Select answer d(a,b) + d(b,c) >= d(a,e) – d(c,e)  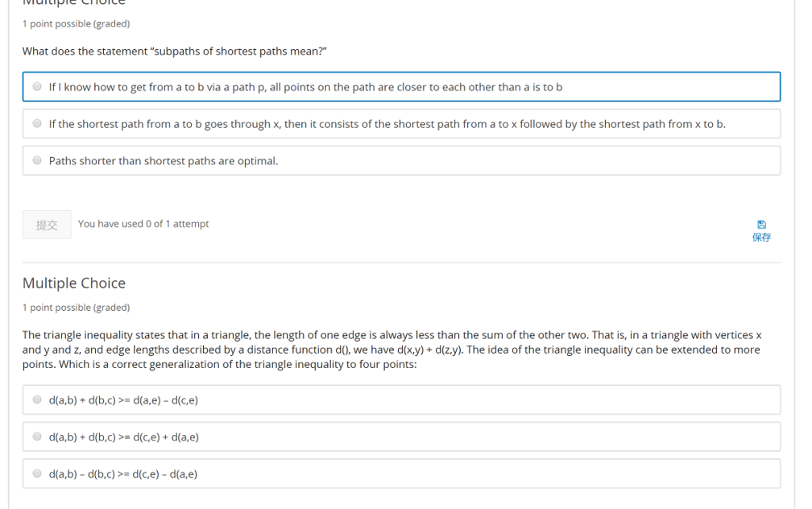(36, 400)
